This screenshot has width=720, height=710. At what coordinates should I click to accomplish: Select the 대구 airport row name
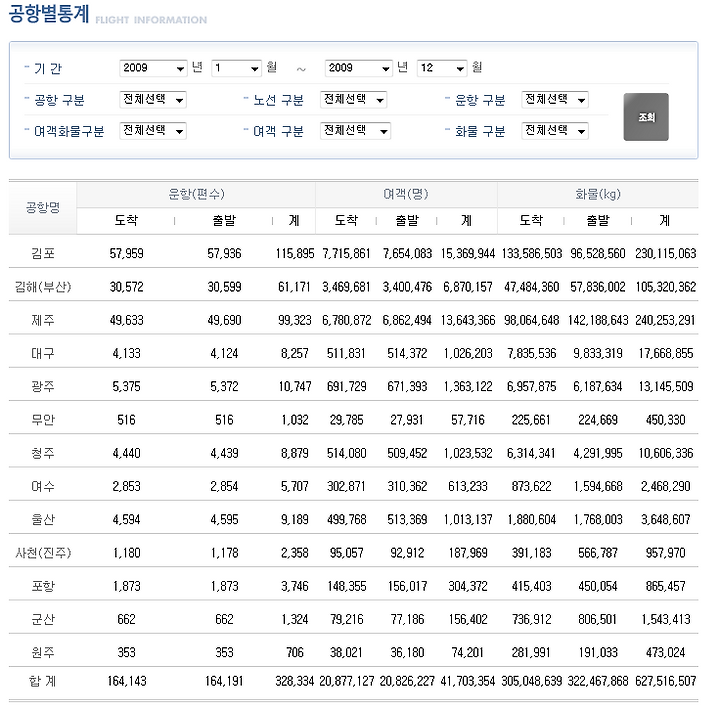pos(43,353)
